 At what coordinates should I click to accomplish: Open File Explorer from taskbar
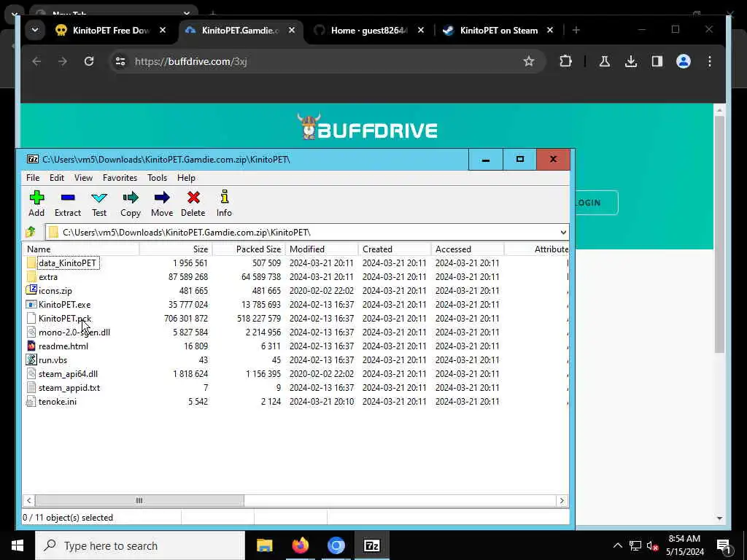click(264, 545)
